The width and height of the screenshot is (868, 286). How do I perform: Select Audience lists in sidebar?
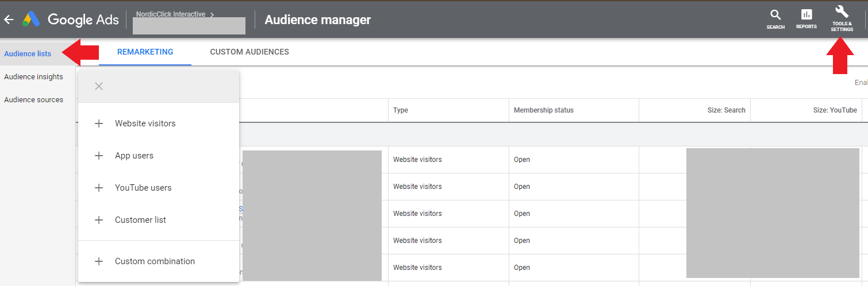[28, 54]
